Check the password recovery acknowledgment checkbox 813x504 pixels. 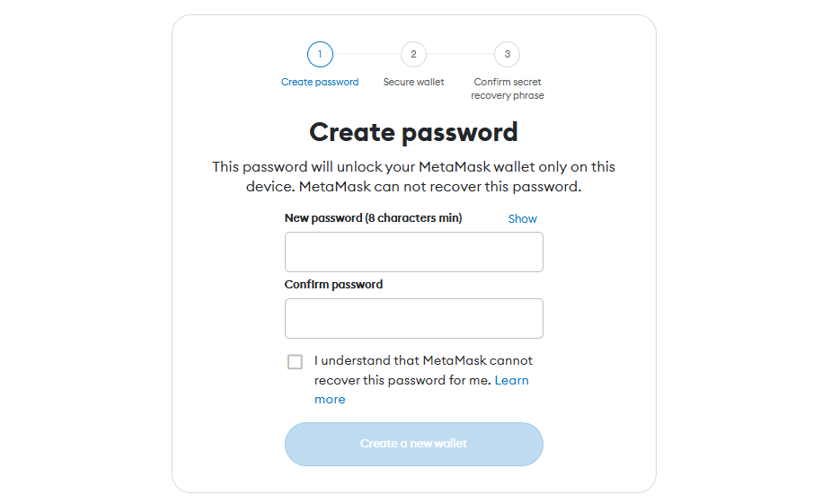click(x=295, y=361)
